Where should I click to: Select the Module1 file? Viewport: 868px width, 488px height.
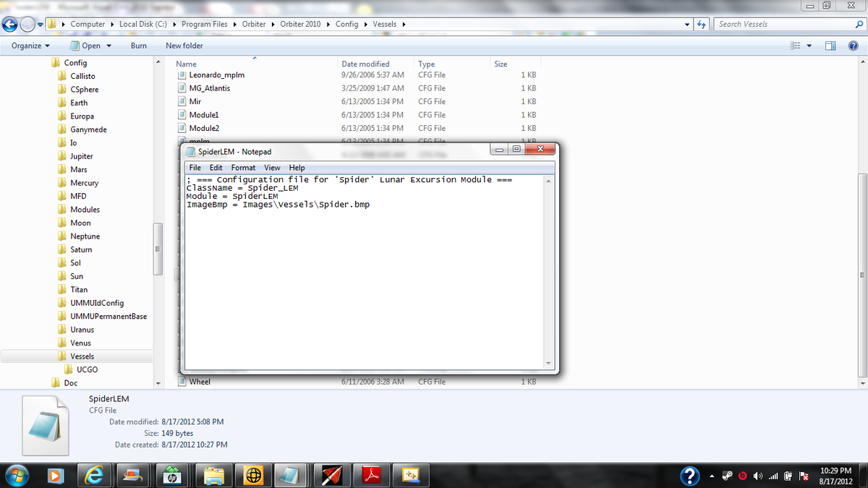click(204, 115)
